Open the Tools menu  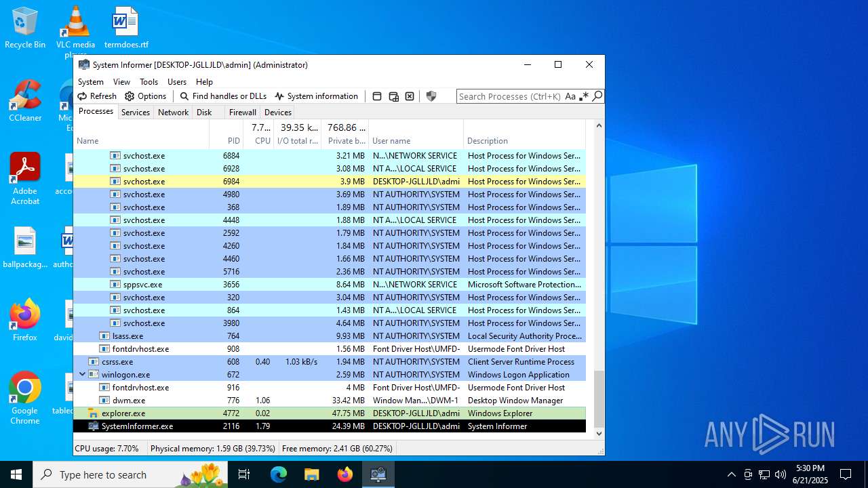tap(149, 81)
